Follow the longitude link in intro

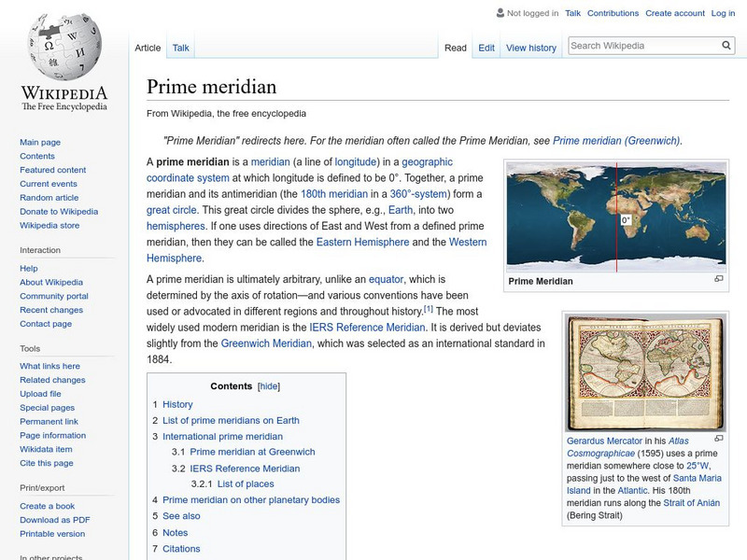[356, 161]
